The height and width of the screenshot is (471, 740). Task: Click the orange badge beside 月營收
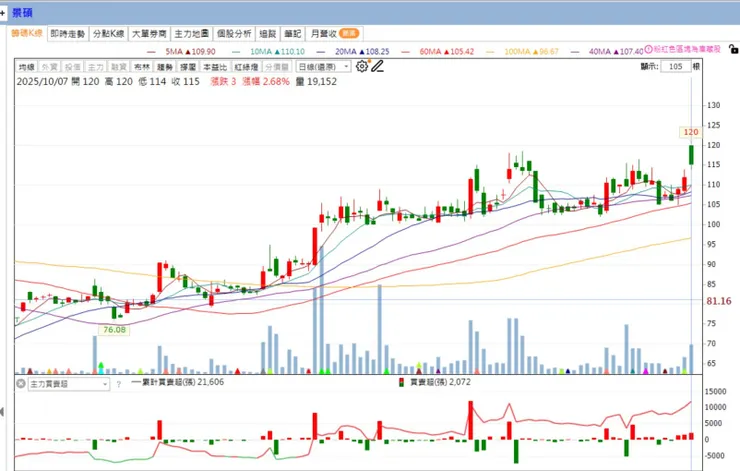coord(349,33)
